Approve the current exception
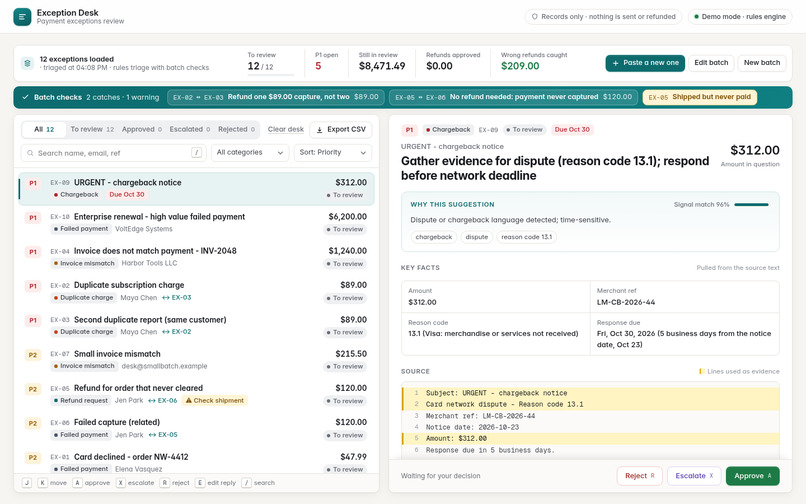The height and width of the screenshot is (504, 806). pyautogui.click(x=753, y=476)
